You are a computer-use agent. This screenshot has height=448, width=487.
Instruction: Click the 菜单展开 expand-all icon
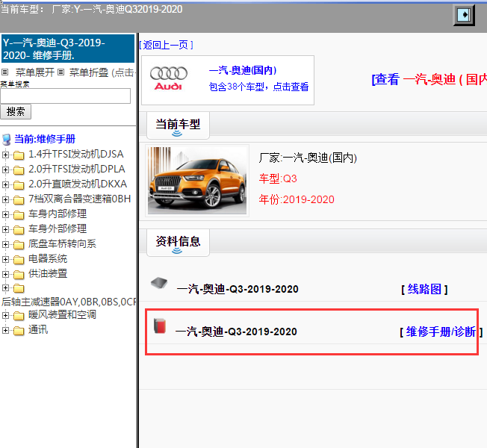pos(4,72)
